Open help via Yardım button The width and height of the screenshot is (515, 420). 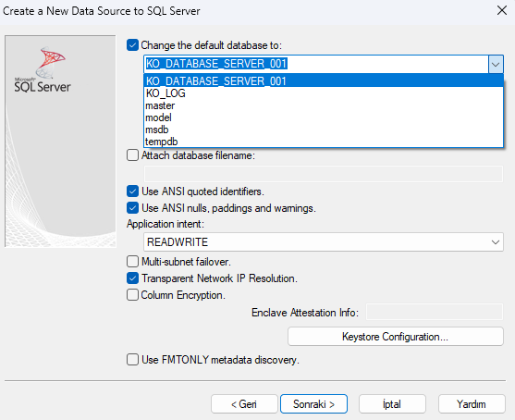point(472,404)
